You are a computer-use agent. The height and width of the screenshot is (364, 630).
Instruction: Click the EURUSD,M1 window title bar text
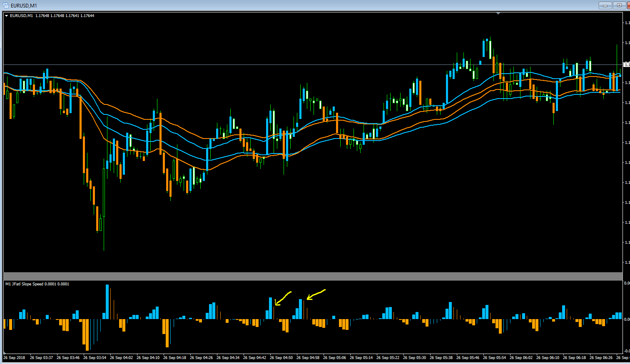(24, 5)
